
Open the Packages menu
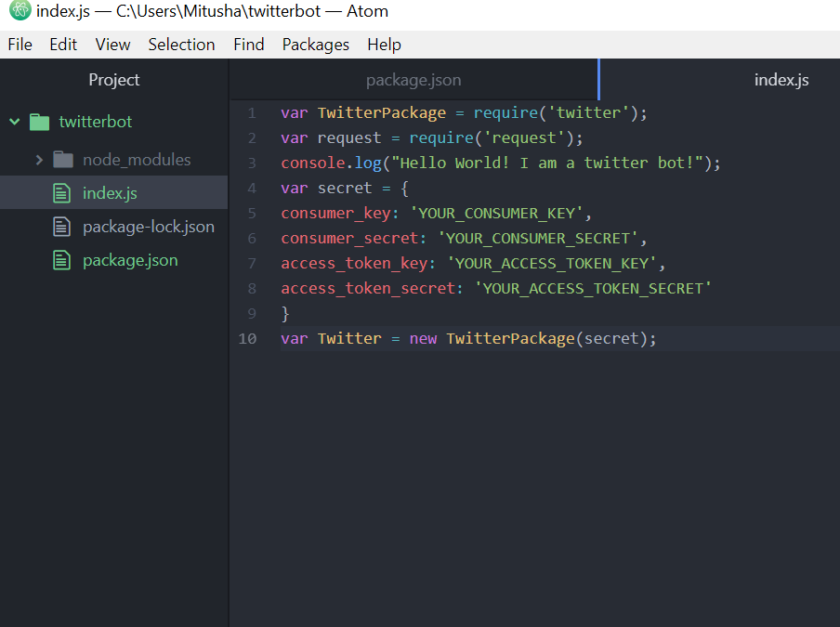pyautogui.click(x=316, y=45)
